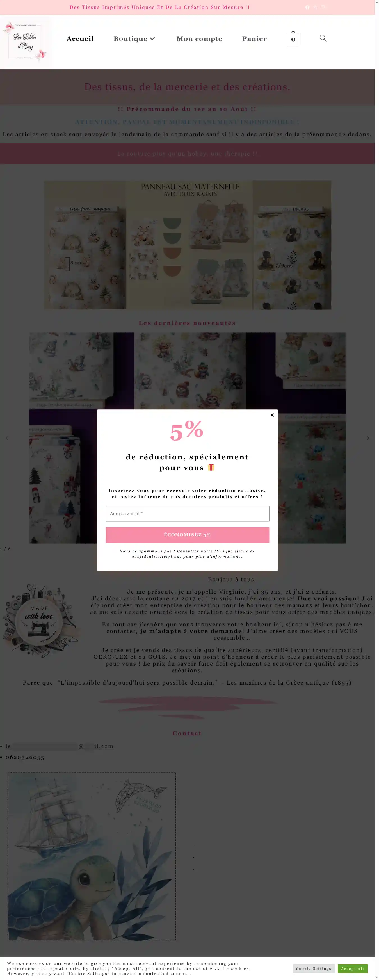This screenshot has height=980, width=379.
Task: Open Cookie Settings
Action: point(314,968)
